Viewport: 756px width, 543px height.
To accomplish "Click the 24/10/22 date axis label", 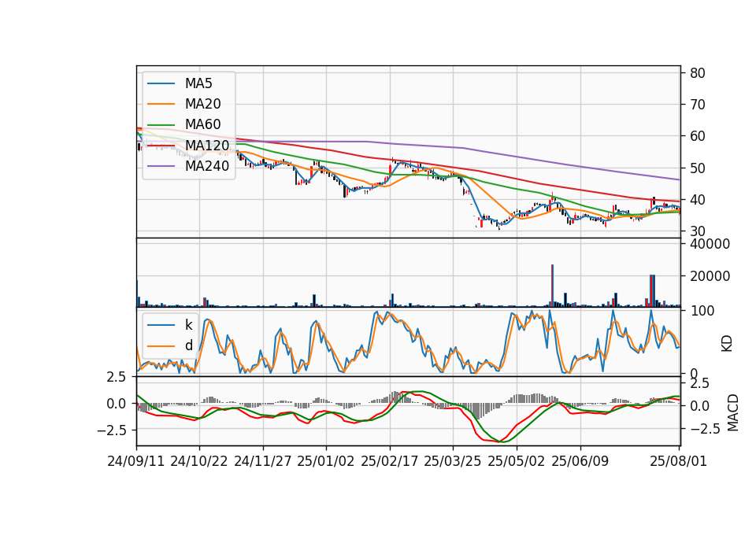I will coord(199,461).
